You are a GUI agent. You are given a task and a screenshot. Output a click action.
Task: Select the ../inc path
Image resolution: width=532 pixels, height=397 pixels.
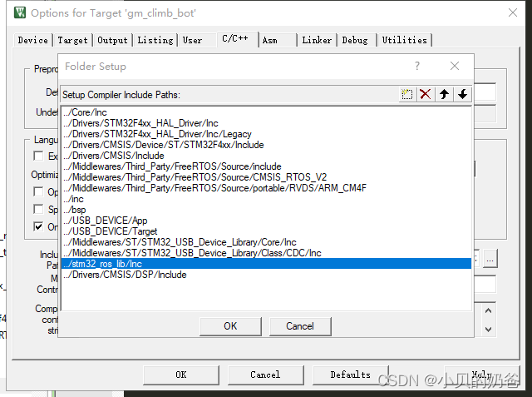point(266,199)
